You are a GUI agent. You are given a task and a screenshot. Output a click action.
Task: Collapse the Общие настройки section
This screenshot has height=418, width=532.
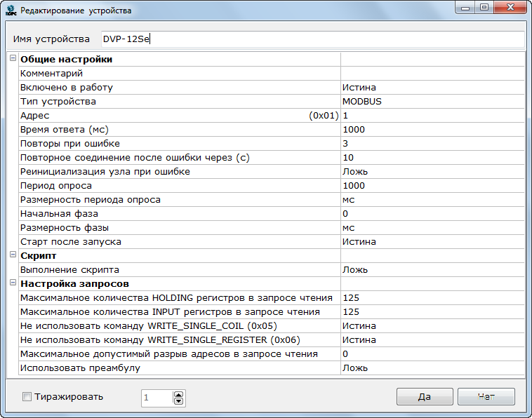click(13, 59)
